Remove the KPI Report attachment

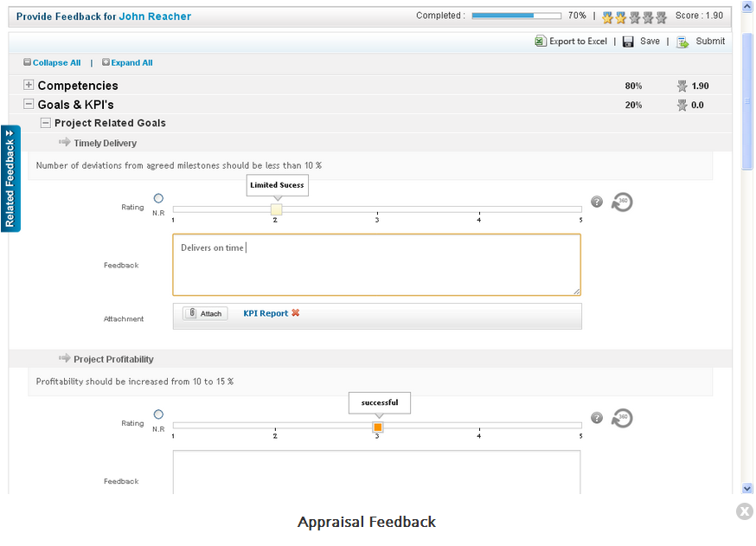tap(296, 313)
